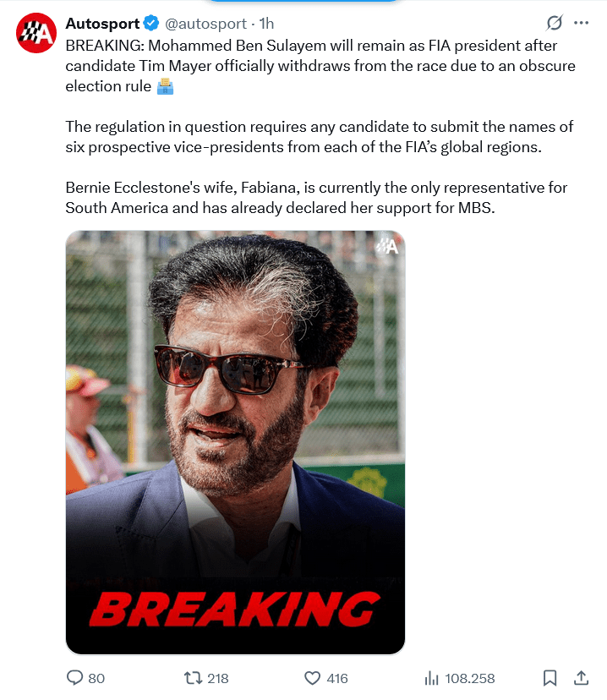Image resolution: width=607 pixels, height=700 pixels.
Task: Click the repost arrows icon
Action: [x=194, y=678]
